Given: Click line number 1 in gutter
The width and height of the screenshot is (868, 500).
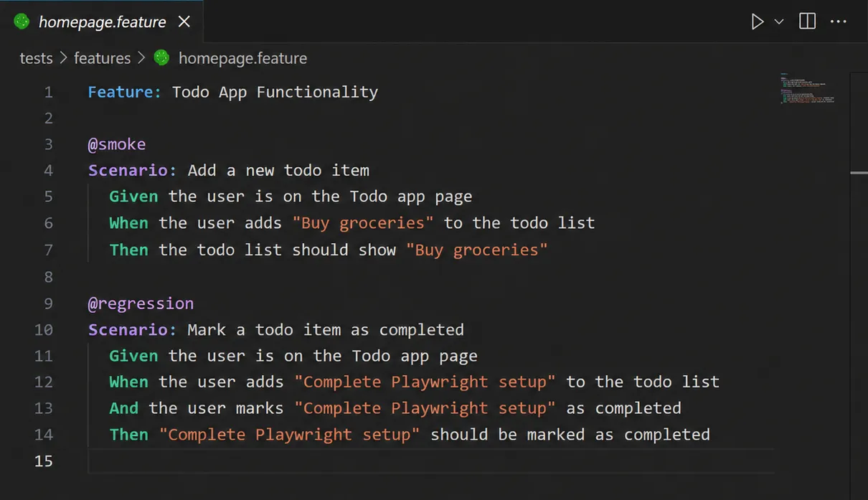Looking at the screenshot, I should [x=48, y=93].
